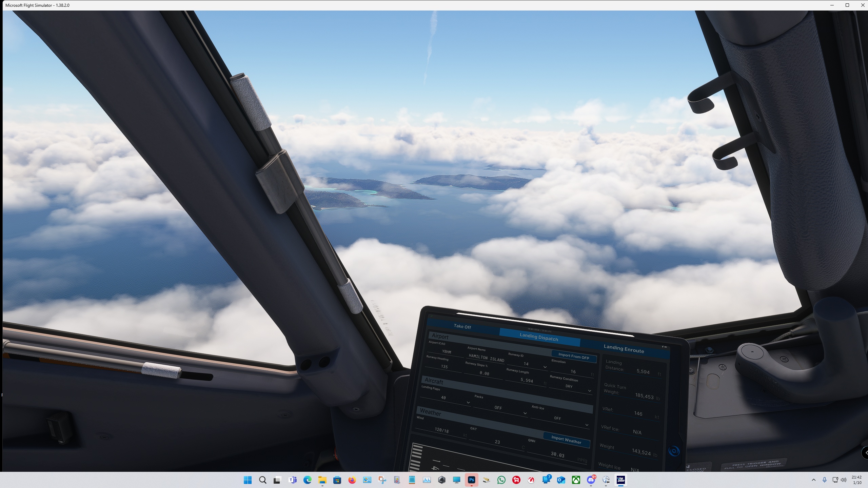Open the performance monitor taskbar icon
This screenshot has width=868, height=488.
click(x=427, y=480)
